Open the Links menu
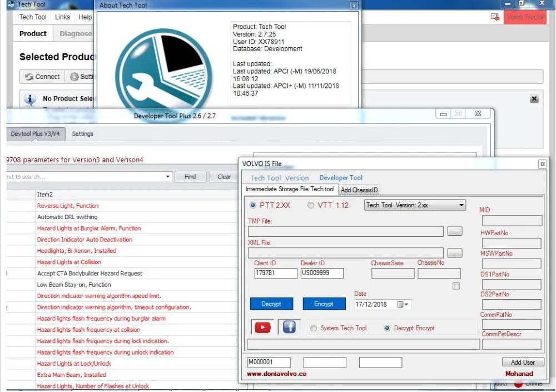This screenshot has height=392, width=556. [62, 17]
